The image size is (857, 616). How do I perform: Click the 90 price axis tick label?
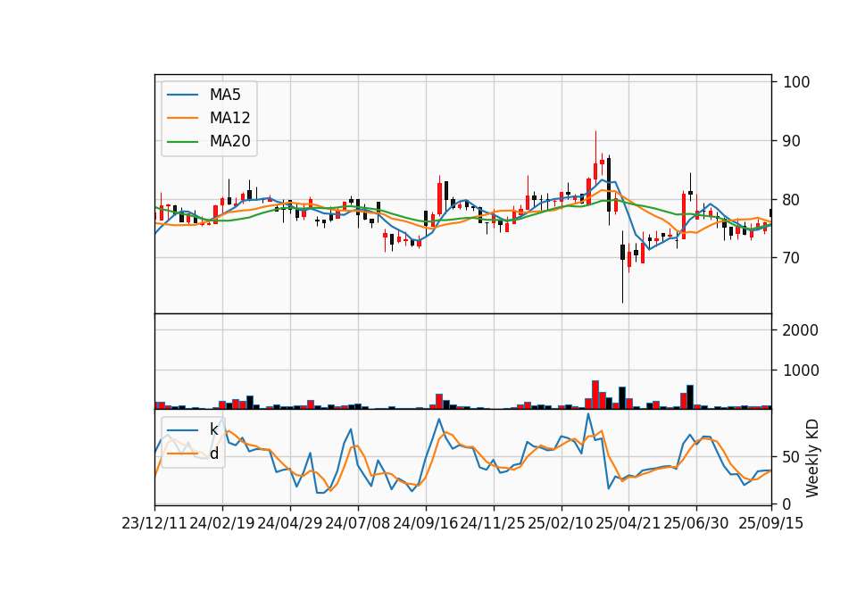[x=792, y=141]
